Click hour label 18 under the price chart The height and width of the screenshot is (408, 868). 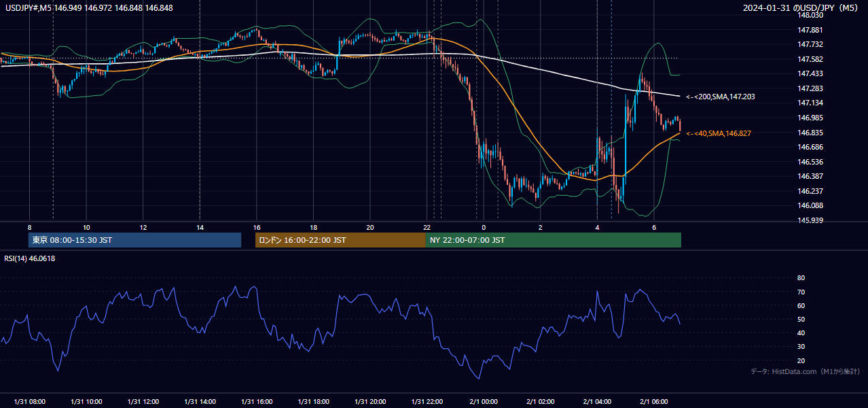tap(313, 227)
